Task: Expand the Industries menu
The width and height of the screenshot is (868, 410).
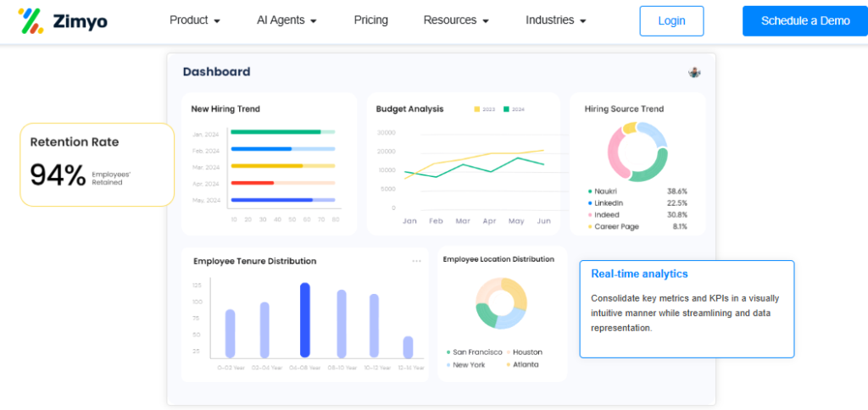Action: click(x=556, y=20)
